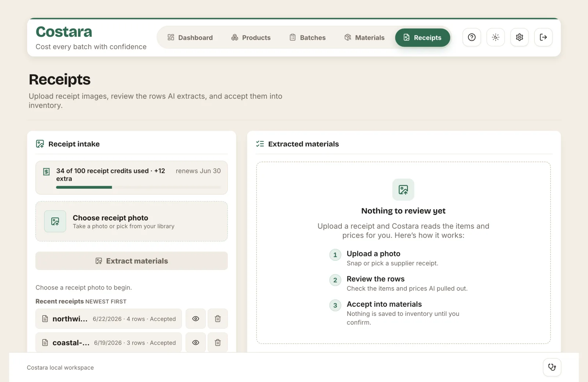The image size is (588, 382).
Task: Click the 'Costara local workspace' footer text
Action: pyautogui.click(x=60, y=368)
